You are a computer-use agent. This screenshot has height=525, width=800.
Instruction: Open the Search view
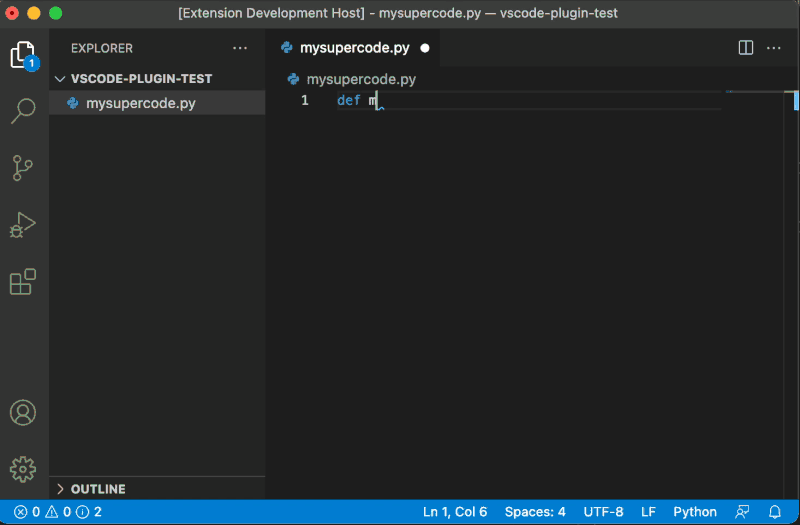23,111
